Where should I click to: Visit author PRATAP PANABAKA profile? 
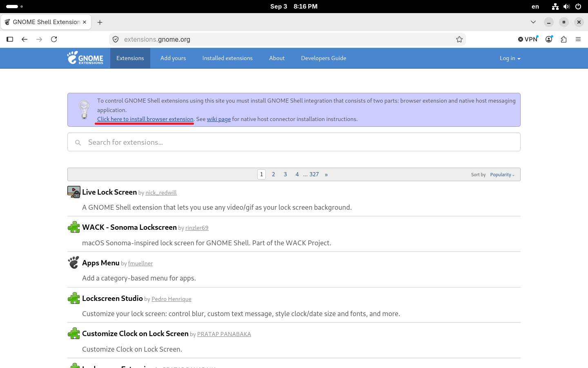pos(224,334)
